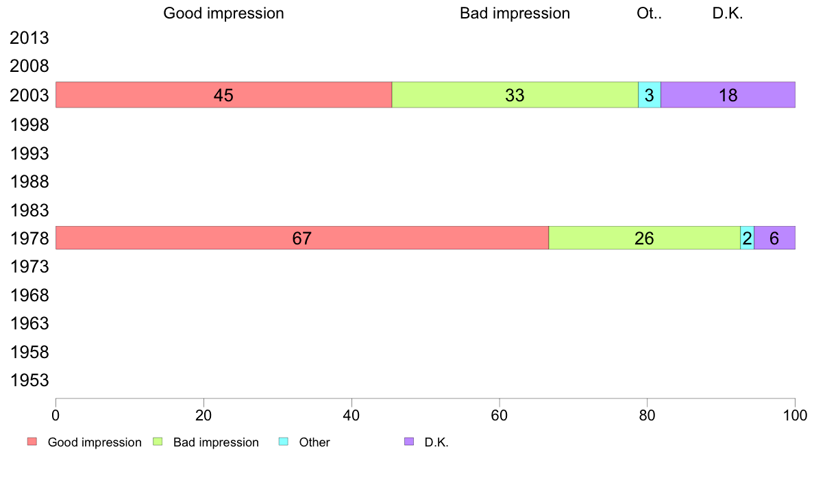Select the 2003 Bad impression segment showing 33

click(x=515, y=95)
